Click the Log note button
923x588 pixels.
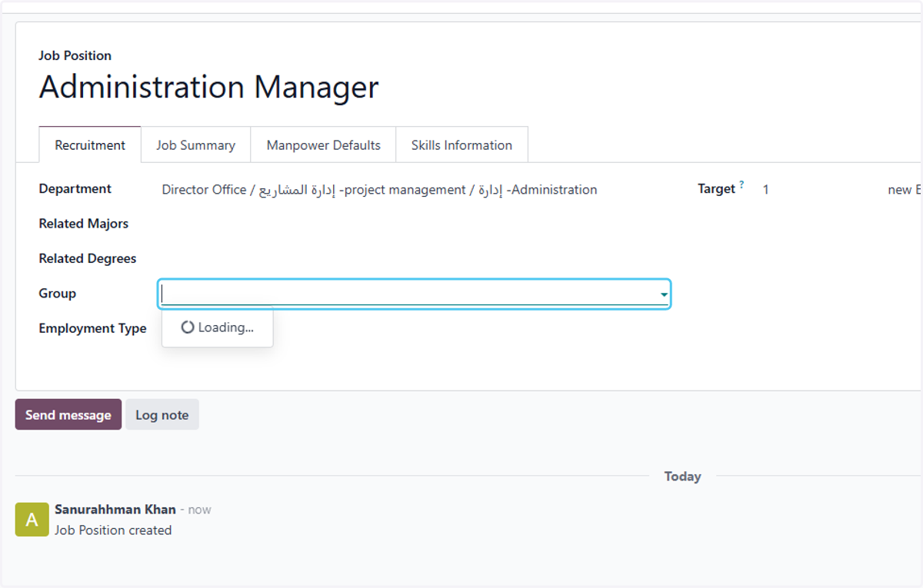[162, 414]
